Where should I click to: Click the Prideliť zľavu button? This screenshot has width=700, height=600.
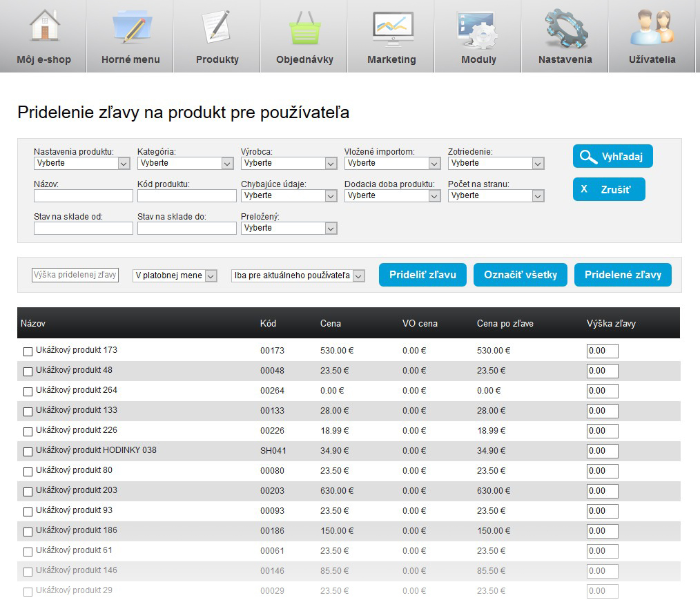pyautogui.click(x=422, y=275)
